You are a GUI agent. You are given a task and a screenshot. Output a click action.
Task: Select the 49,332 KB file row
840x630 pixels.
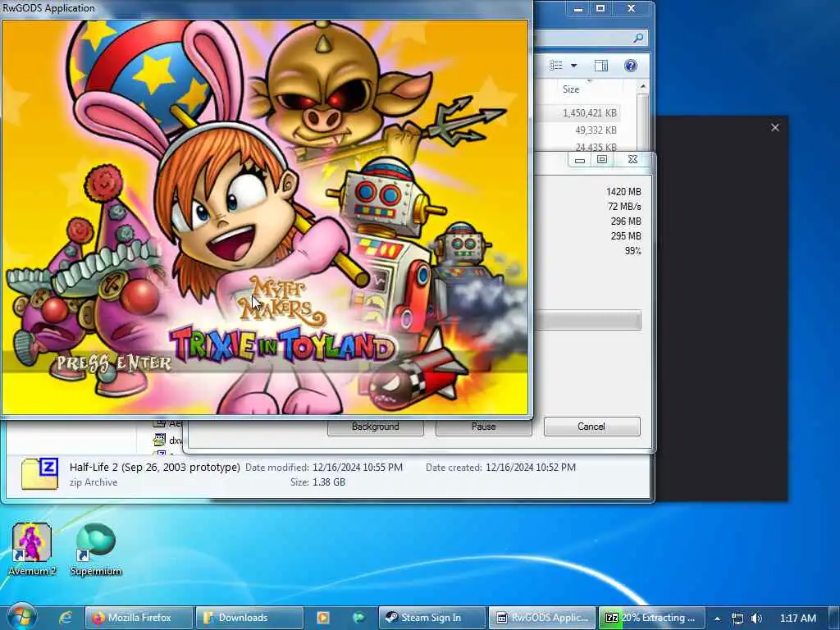(578, 130)
